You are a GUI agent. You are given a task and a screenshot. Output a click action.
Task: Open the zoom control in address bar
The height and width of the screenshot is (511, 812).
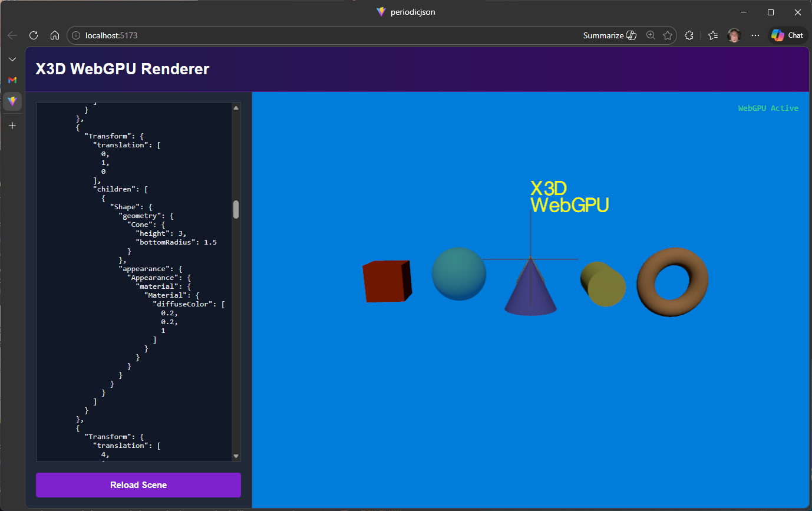point(651,35)
